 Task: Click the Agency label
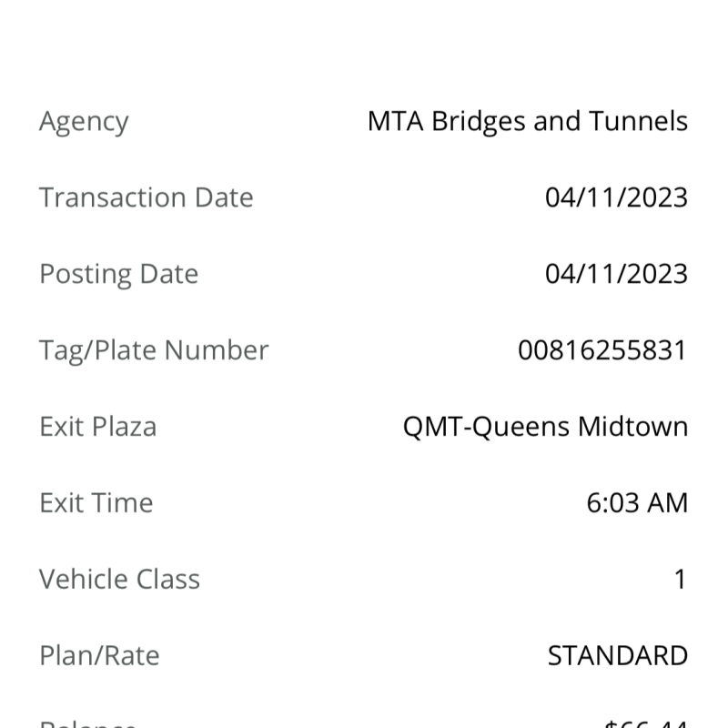pyautogui.click(x=84, y=123)
